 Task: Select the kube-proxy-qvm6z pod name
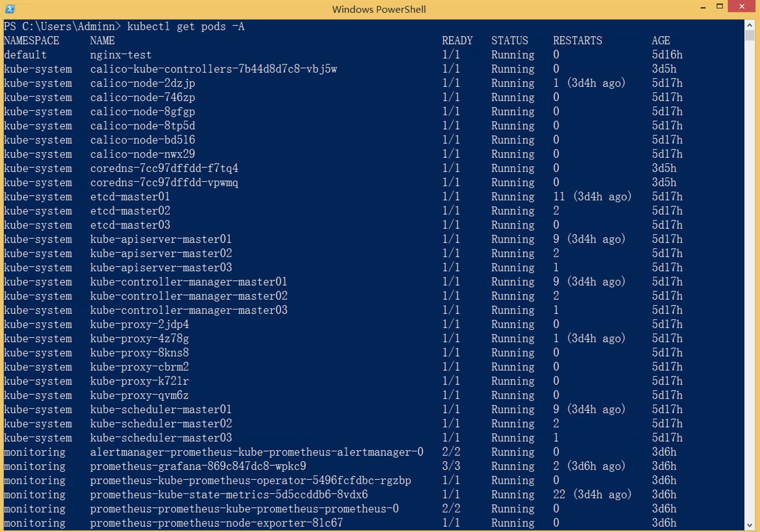[x=139, y=395]
